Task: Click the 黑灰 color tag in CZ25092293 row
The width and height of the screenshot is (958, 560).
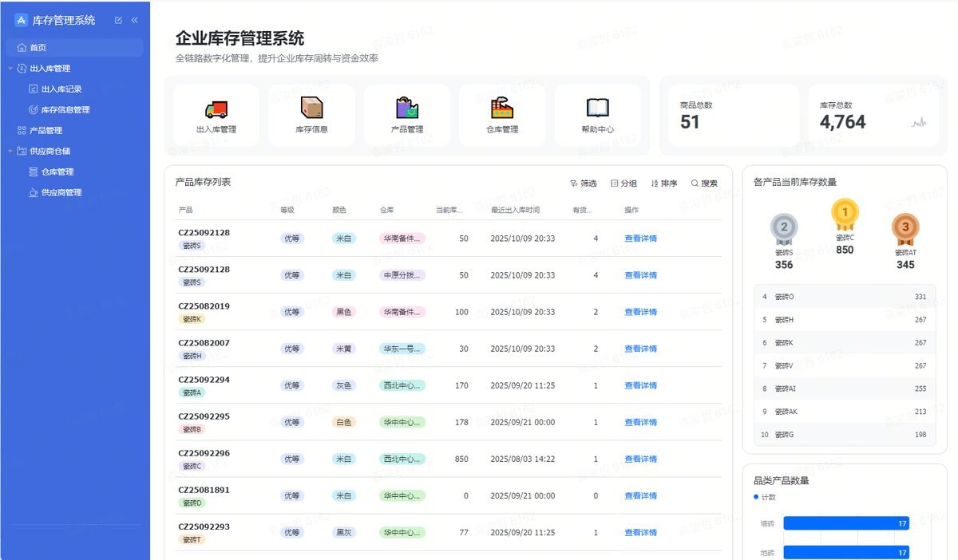Action: 344,532
